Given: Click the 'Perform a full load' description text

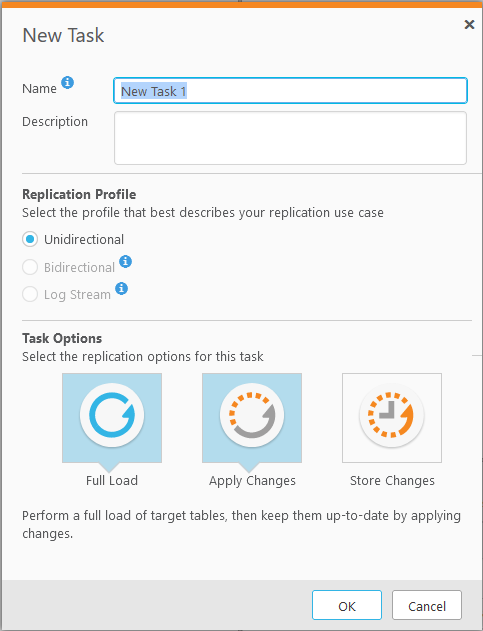Looking at the screenshot, I should [x=242, y=524].
